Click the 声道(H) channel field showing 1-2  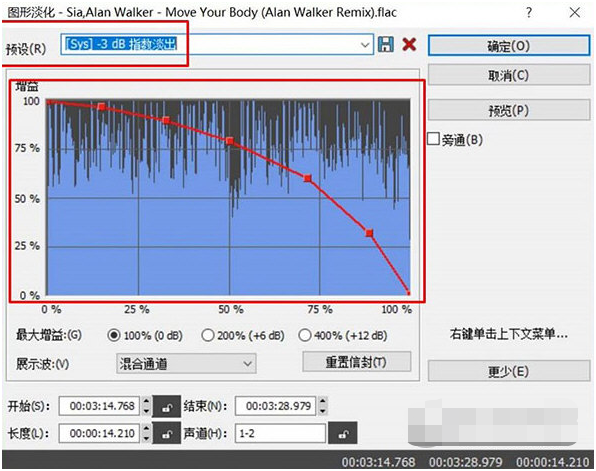tap(281, 433)
